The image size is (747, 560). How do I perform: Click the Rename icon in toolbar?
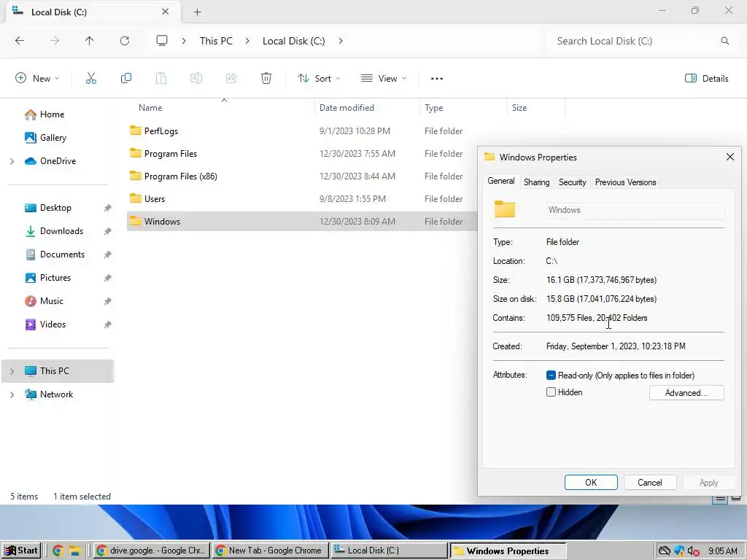point(196,79)
